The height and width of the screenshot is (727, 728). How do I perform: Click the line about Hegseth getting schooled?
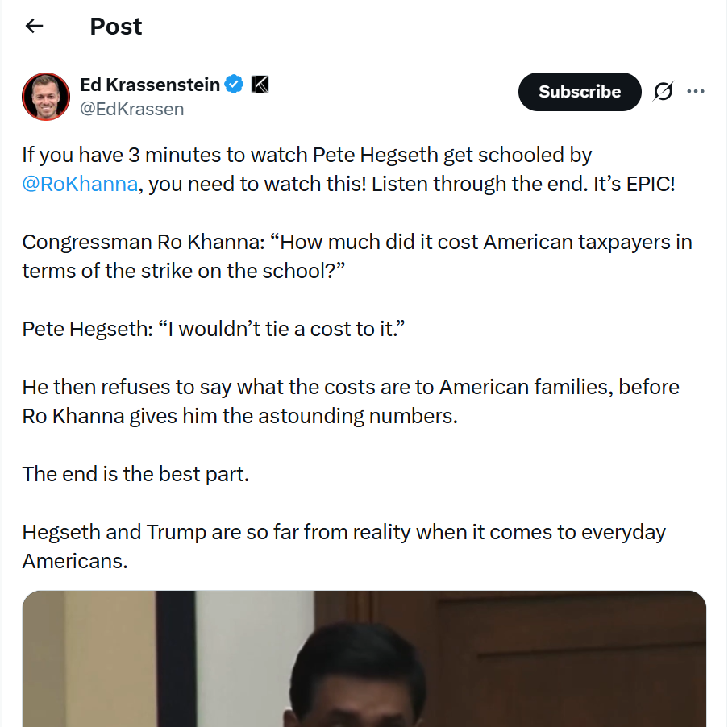(307, 155)
